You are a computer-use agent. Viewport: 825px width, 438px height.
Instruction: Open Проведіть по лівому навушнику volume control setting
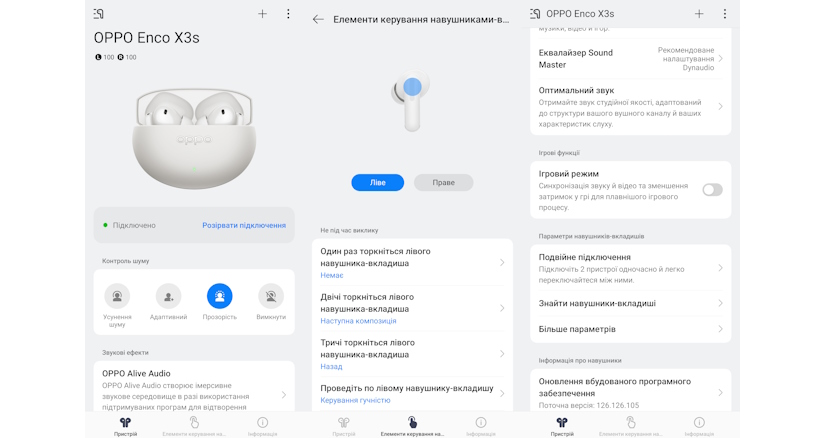click(x=412, y=394)
